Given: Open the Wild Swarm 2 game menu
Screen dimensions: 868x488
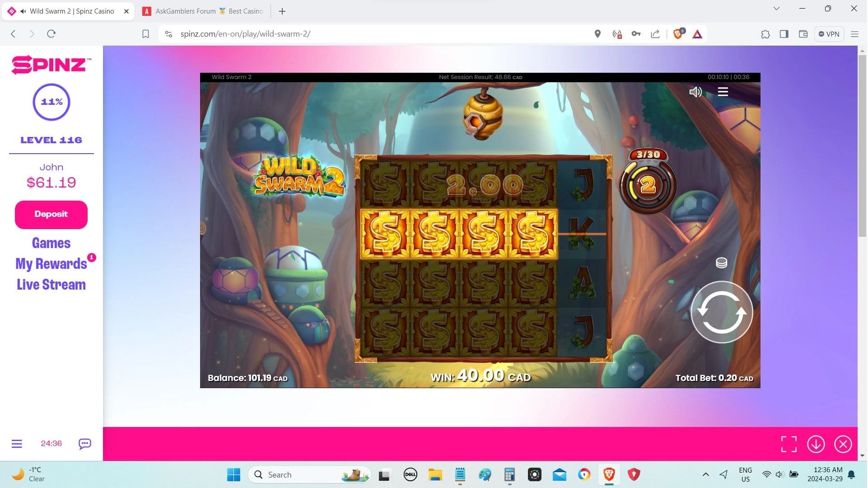Looking at the screenshot, I should point(723,92).
